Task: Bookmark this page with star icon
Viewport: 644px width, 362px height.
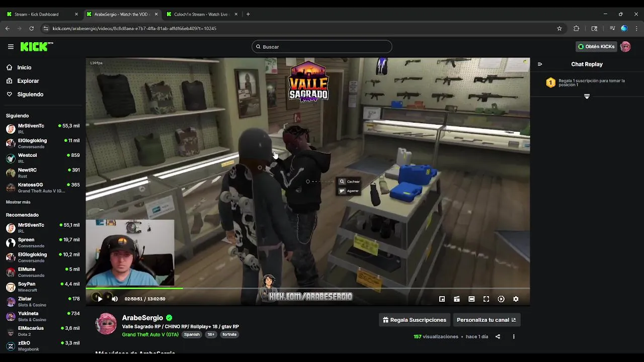Action: [559, 29]
